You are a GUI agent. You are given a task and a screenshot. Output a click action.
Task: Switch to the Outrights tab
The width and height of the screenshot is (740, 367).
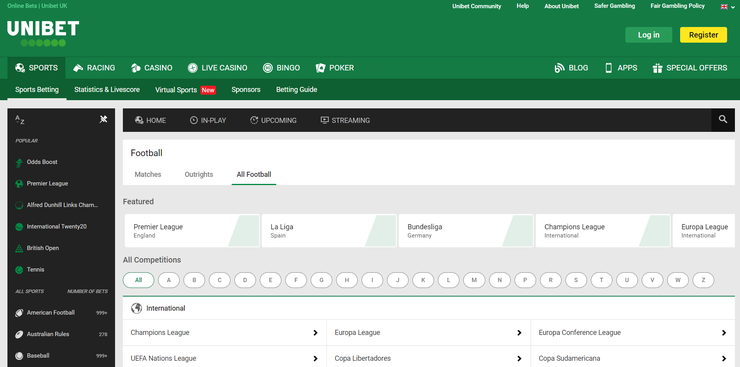coord(199,175)
